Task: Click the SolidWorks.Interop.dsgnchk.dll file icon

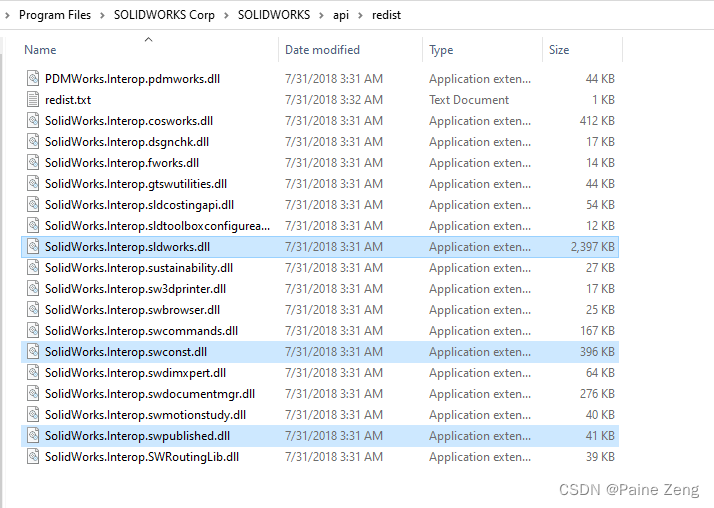Action: [x=33, y=142]
